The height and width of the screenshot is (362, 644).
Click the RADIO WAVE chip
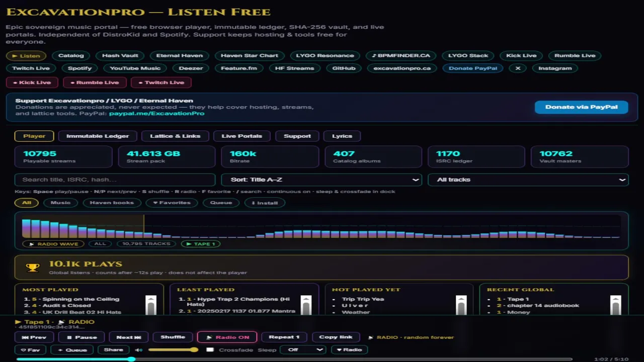53,244
